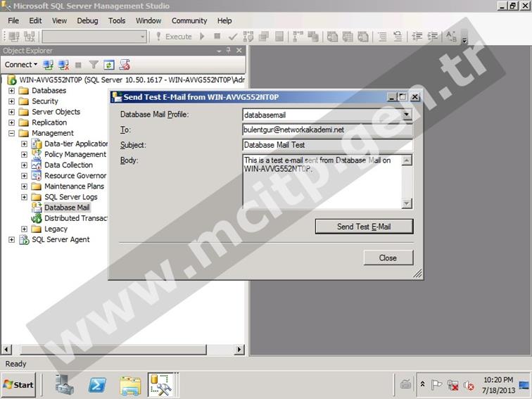Viewport: 532px width, 399px height.
Task: Expand the SQL Server Agent node
Action: pyautogui.click(x=11, y=239)
